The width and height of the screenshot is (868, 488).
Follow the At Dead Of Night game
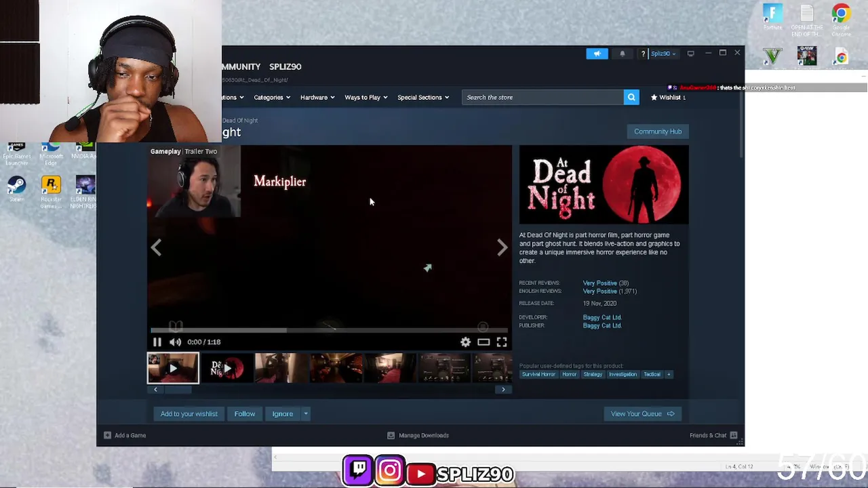point(245,414)
